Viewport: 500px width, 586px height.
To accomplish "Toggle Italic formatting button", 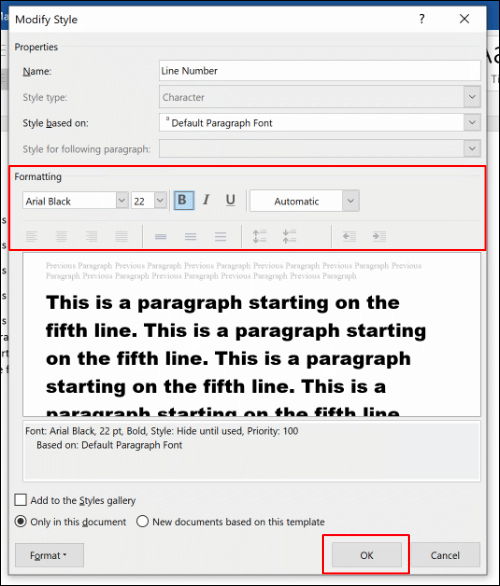I will click(x=206, y=201).
